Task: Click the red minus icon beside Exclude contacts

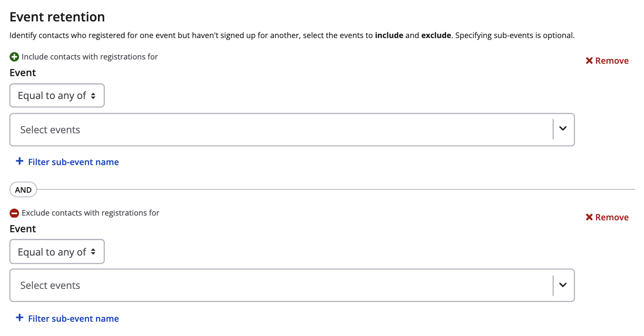Action: 14,213
